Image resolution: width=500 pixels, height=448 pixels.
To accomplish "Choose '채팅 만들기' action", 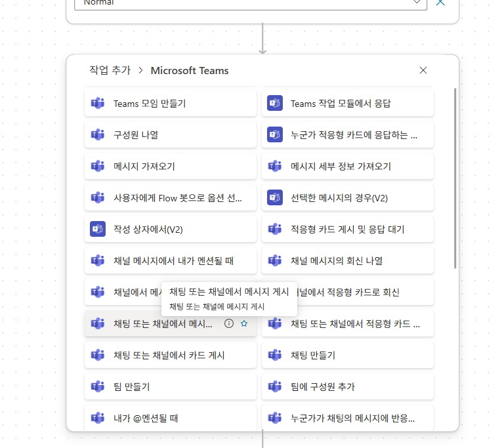I will point(348,355).
